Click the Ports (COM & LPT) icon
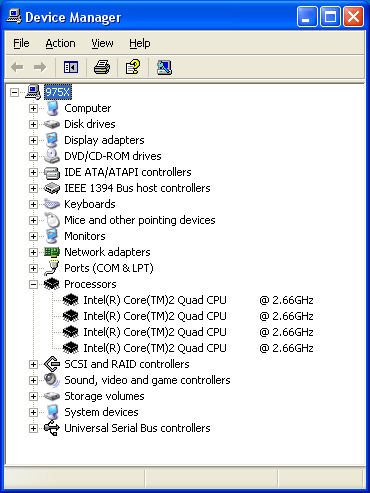The image size is (370, 493). (x=52, y=268)
